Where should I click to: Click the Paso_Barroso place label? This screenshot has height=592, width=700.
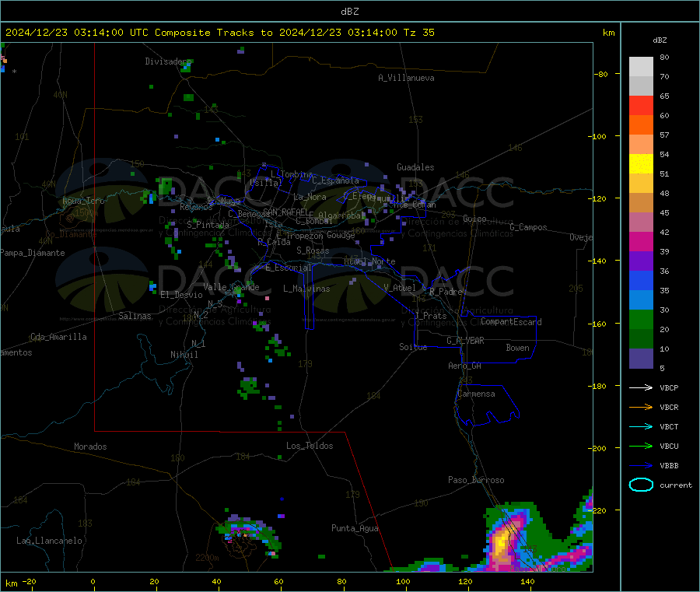pos(476,480)
